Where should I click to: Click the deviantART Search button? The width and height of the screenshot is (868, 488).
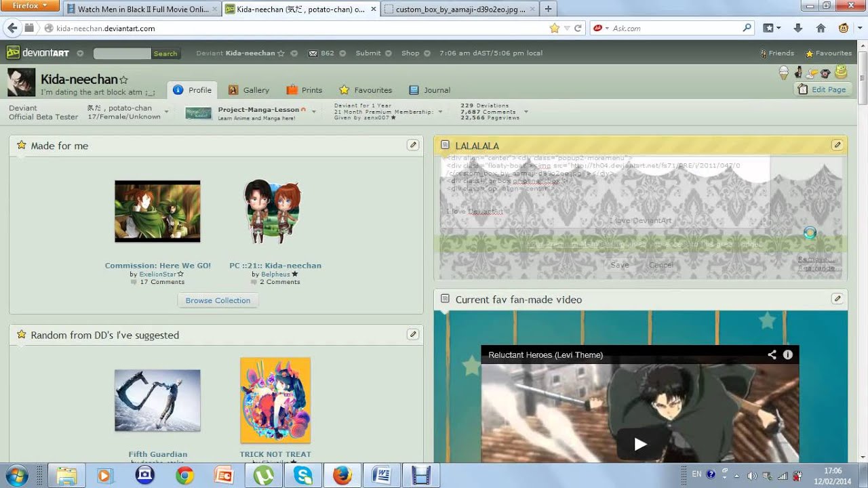click(x=165, y=54)
